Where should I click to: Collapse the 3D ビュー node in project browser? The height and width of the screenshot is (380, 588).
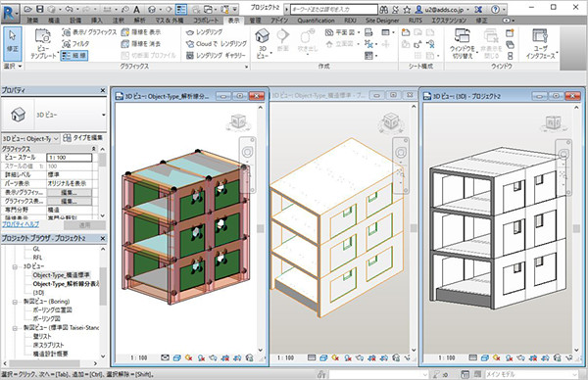point(15,266)
